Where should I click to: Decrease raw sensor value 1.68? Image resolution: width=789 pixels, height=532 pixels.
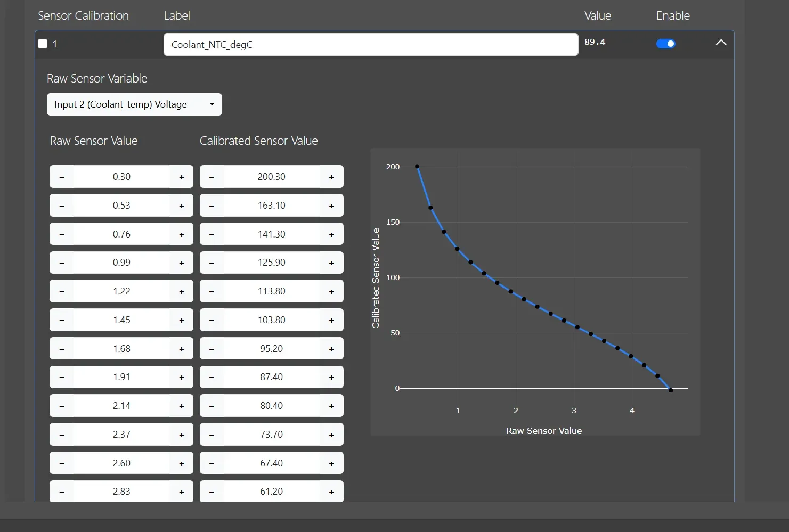tap(62, 349)
